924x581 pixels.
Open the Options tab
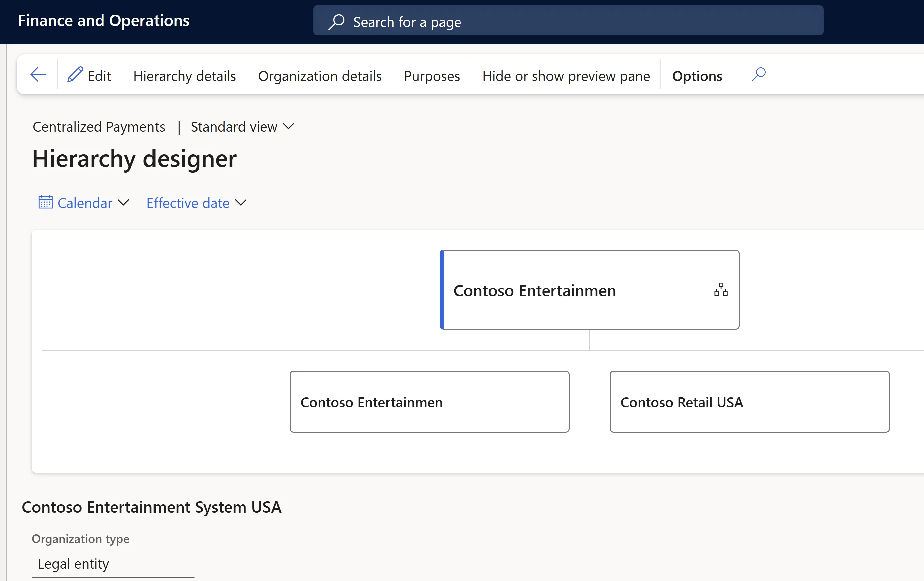697,76
